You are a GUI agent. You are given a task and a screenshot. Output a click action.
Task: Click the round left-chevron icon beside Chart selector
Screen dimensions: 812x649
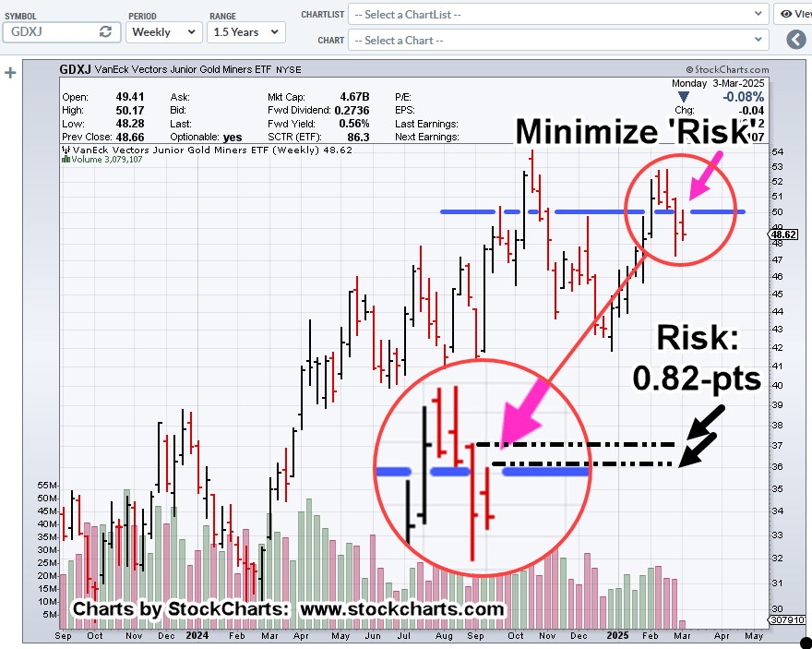[x=795, y=40]
